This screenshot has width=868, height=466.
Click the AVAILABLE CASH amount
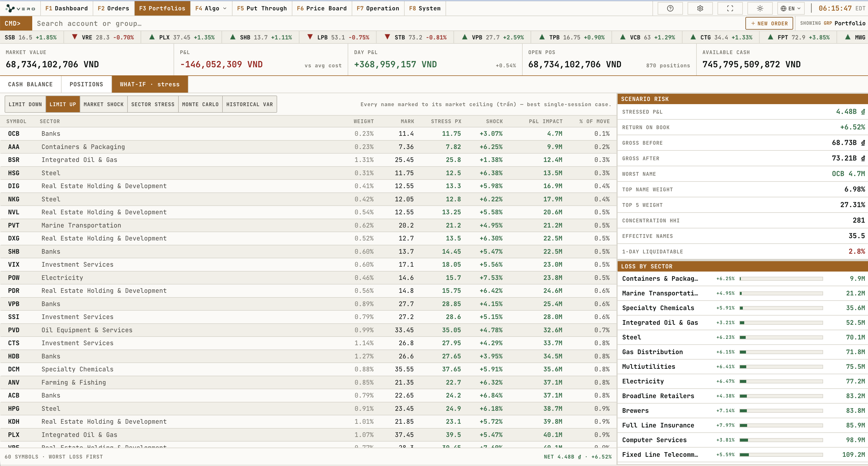[751, 64]
